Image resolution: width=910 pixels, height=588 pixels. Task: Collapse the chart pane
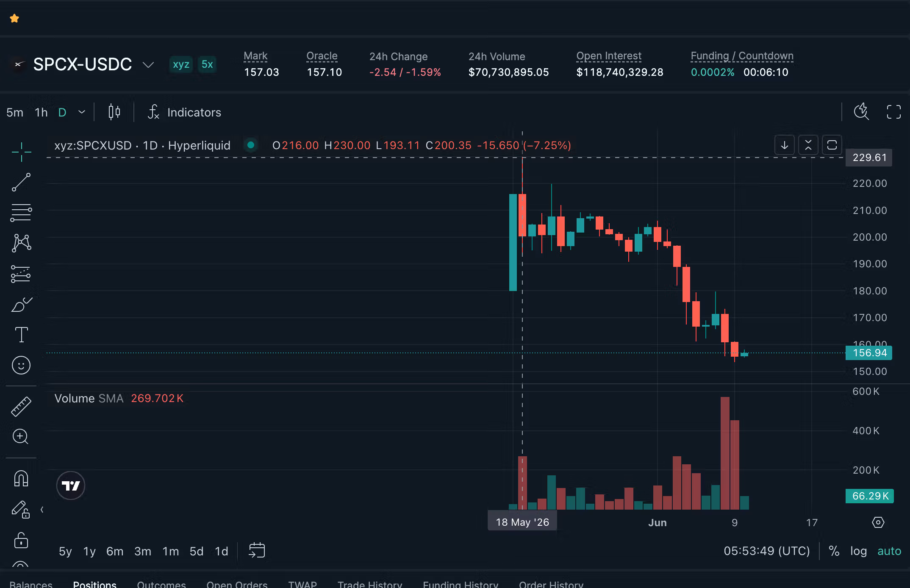click(x=808, y=145)
